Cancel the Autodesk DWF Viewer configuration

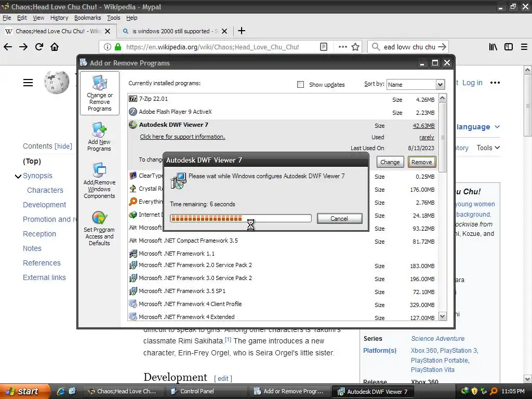point(340,219)
